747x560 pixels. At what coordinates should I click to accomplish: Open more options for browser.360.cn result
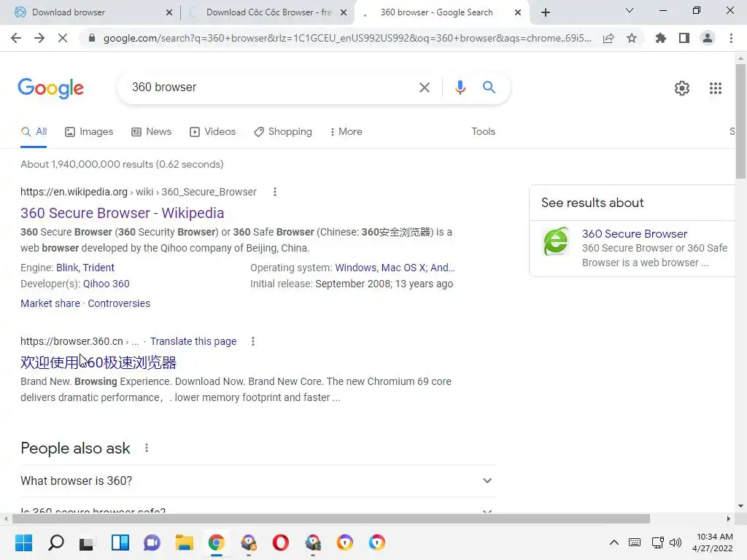[253, 341]
